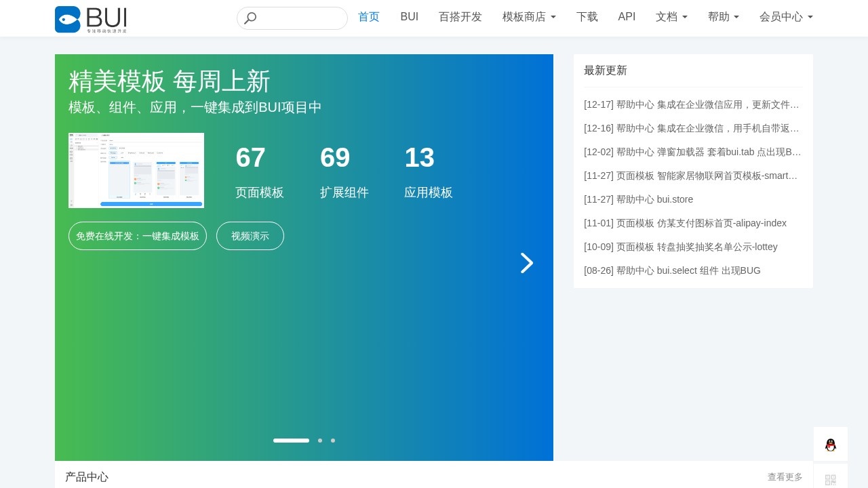Click the 视频演示 button
Viewport: 868px width, 488px height.
click(250, 236)
